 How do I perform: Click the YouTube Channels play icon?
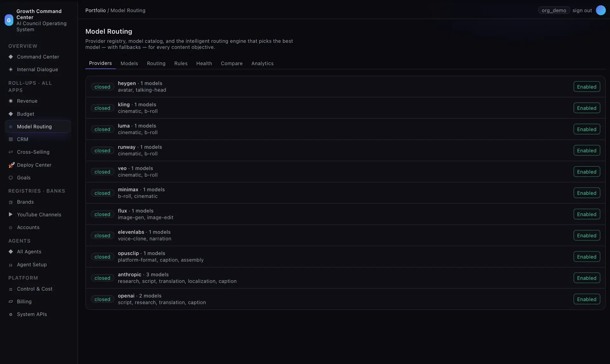coord(11,215)
